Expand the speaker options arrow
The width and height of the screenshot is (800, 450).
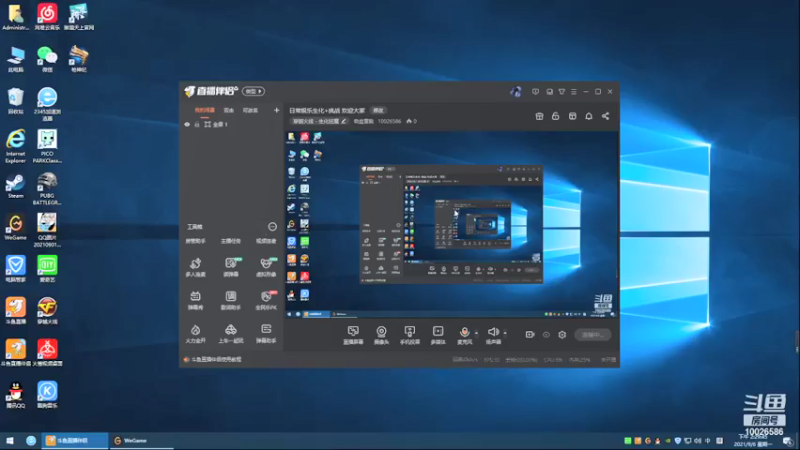pos(505,333)
